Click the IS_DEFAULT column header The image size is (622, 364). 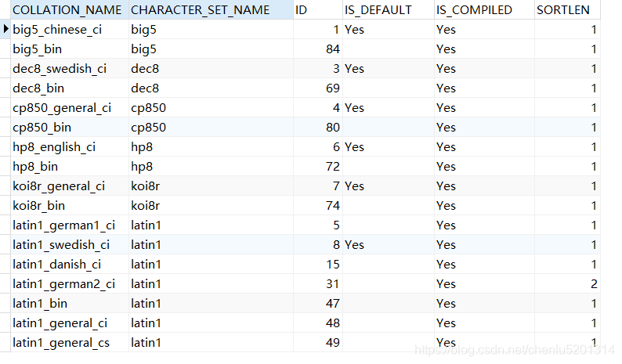[389, 9]
